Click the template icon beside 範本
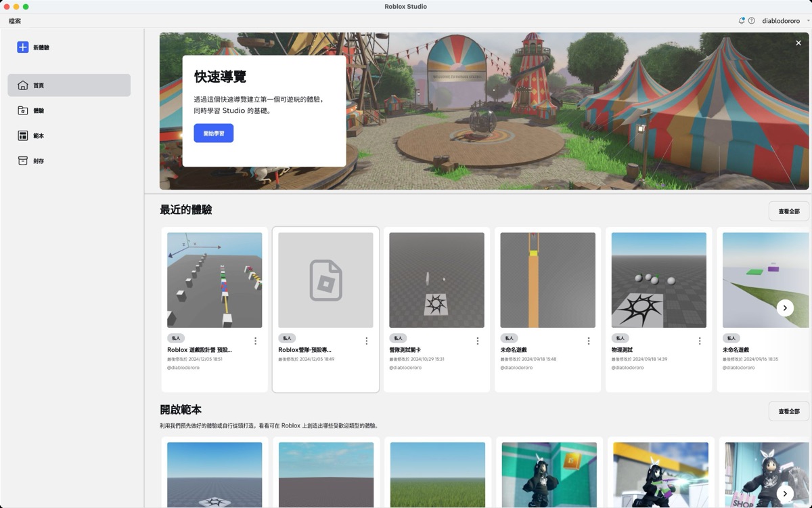The image size is (812, 508). point(23,135)
